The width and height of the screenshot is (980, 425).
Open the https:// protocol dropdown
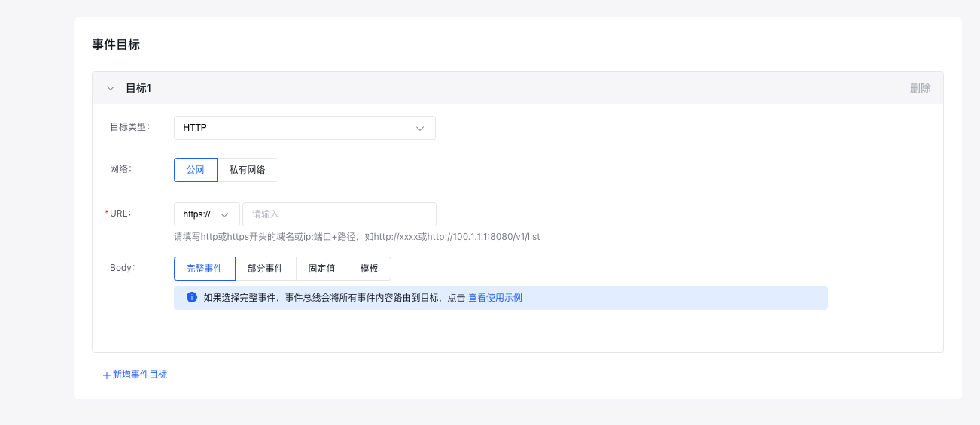(x=206, y=214)
